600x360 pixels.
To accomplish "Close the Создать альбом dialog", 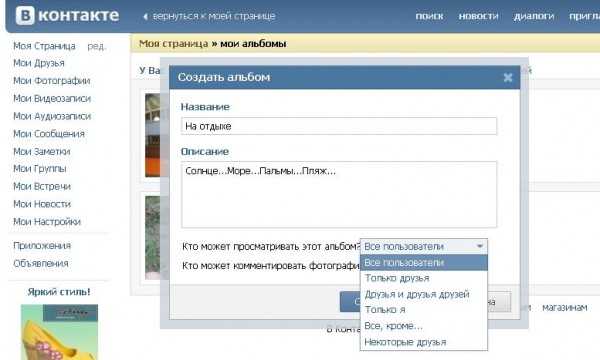I will pyautogui.click(x=508, y=78).
